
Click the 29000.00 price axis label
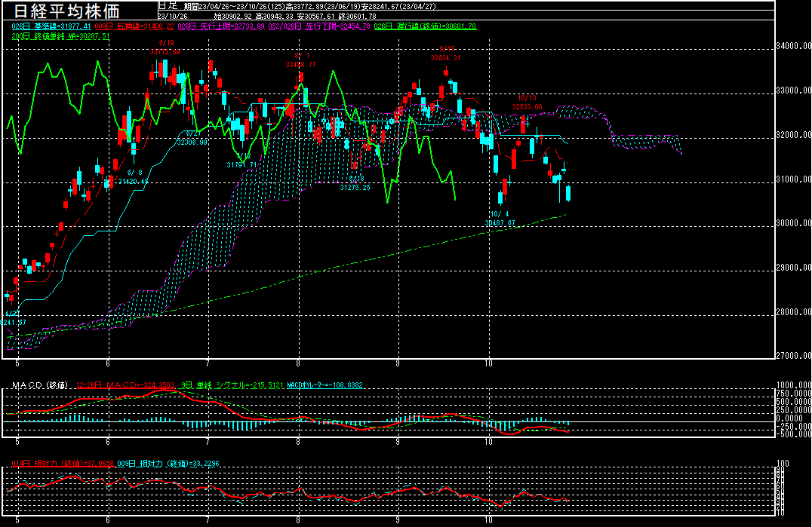[x=794, y=268]
